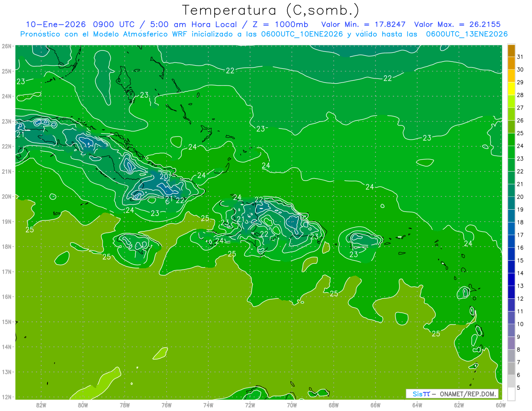This screenshot has width=532, height=411.
Task: Click the 18N latitude axis label
Action: click(x=7, y=247)
